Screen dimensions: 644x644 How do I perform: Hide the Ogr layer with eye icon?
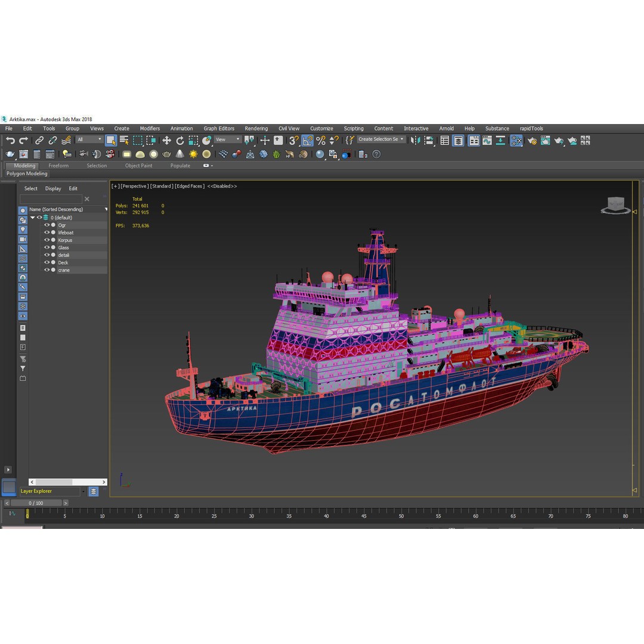click(x=47, y=225)
